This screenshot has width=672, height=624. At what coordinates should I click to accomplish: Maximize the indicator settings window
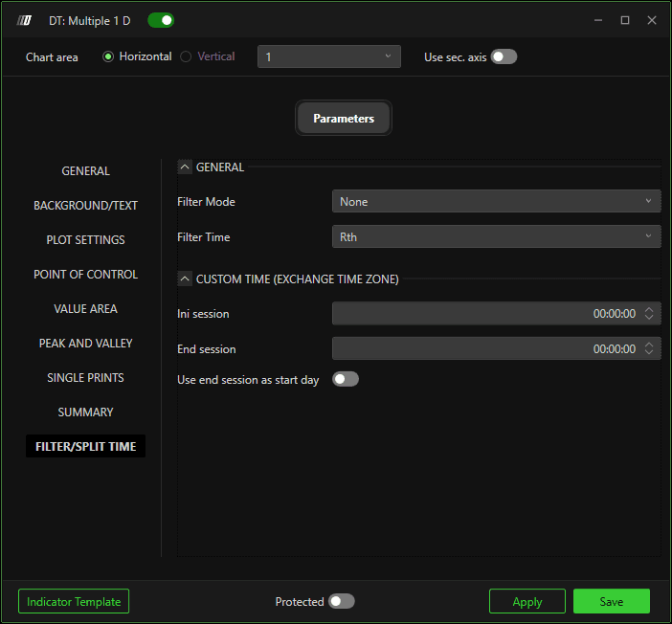625,20
